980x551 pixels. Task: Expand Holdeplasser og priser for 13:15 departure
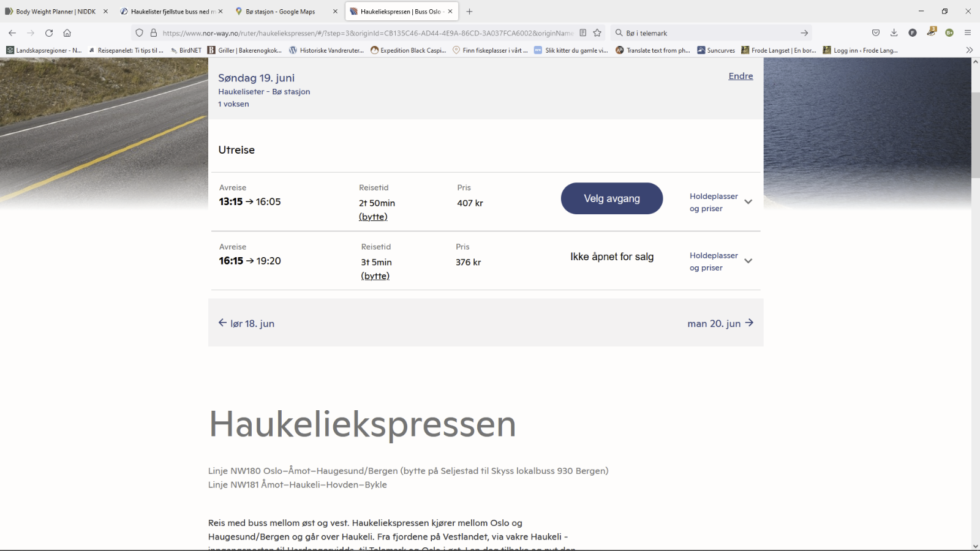click(x=720, y=202)
